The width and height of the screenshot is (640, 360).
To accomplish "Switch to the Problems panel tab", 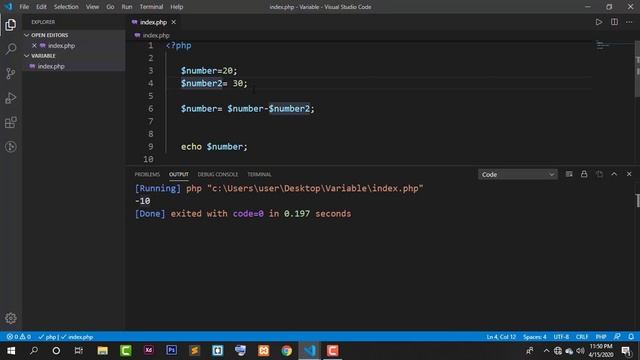I will (x=147, y=174).
